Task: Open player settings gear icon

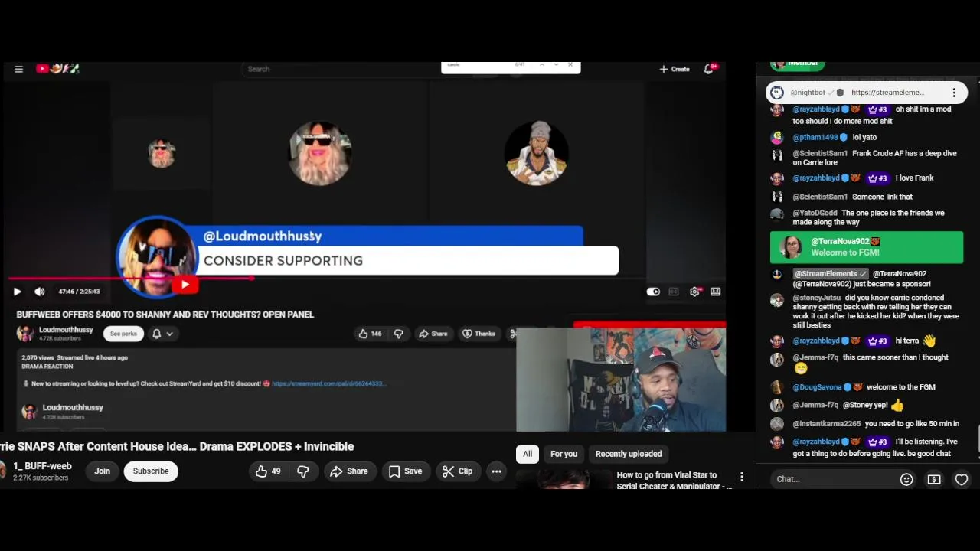Action: click(694, 292)
